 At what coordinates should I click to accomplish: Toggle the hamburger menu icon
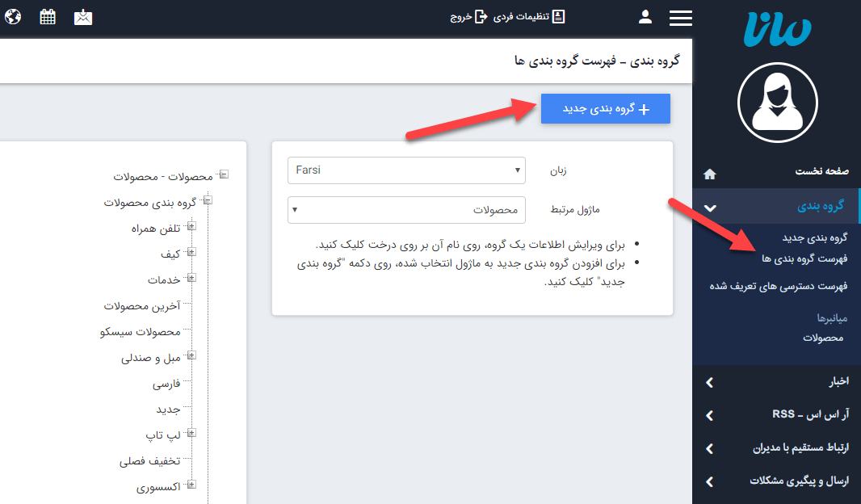pos(681,17)
